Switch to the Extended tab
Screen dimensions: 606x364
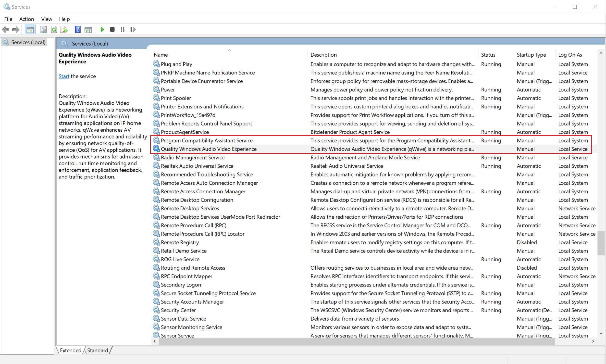point(70,350)
